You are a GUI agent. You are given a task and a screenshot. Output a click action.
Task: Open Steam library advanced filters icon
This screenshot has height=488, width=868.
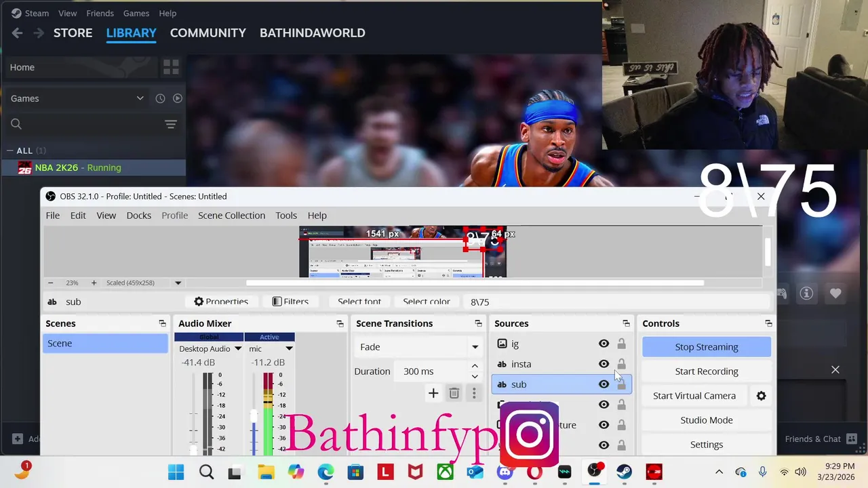pos(171,124)
